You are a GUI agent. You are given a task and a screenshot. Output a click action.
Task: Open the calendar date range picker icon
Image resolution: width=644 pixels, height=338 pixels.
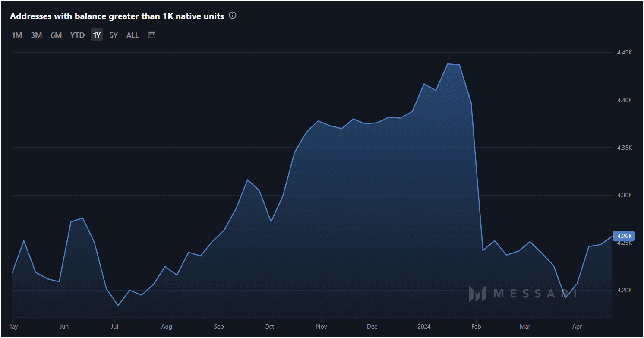coord(152,35)
